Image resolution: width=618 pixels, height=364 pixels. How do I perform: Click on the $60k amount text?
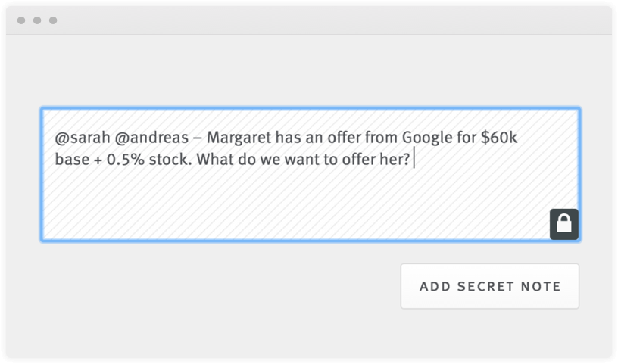point(499,137)
